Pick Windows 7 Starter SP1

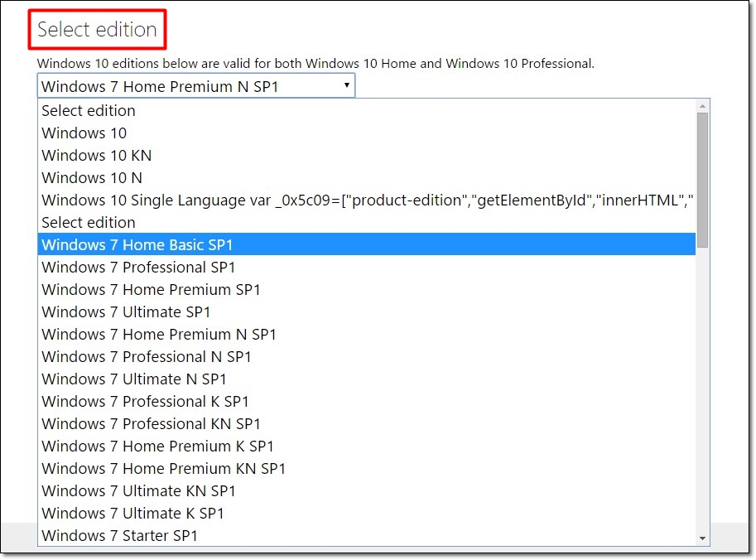pos(367,535)
